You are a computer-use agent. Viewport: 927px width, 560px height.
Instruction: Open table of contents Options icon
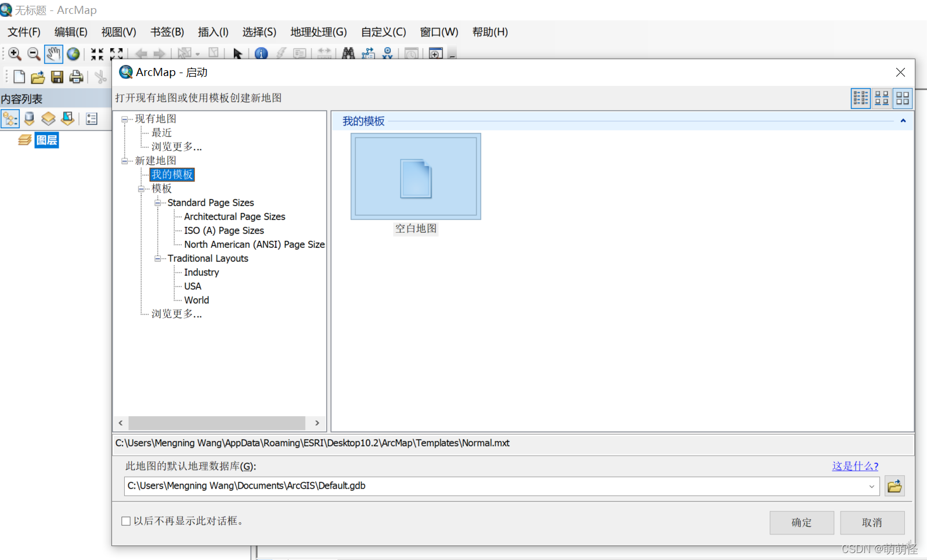point(92,119)
